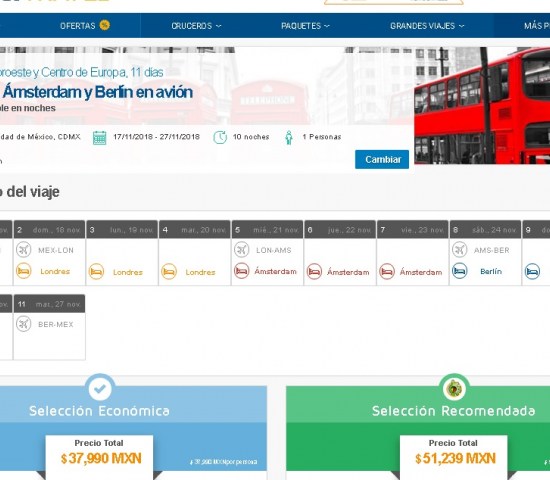Click the checkmark badge above Selección Económica
This screenshot has width=550, height=480.
point(100,388)
